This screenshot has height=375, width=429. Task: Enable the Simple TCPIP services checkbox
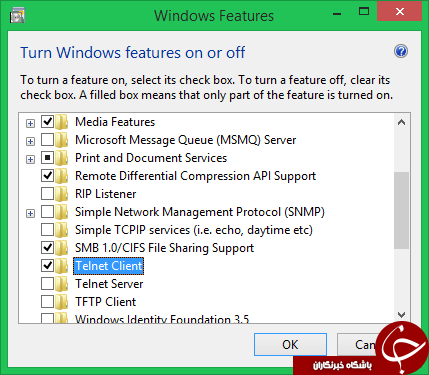click(x=47, y=230)
